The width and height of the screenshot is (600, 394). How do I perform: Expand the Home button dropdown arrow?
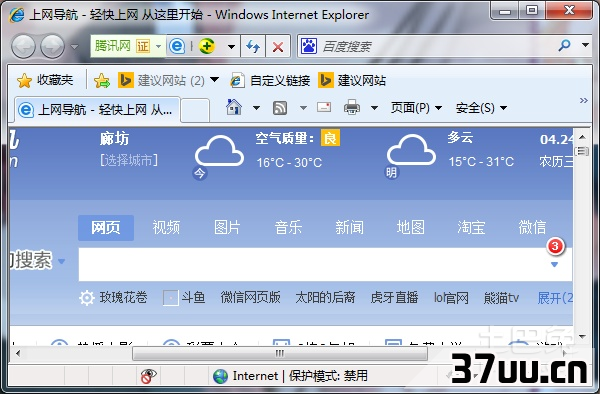point(256,108)
